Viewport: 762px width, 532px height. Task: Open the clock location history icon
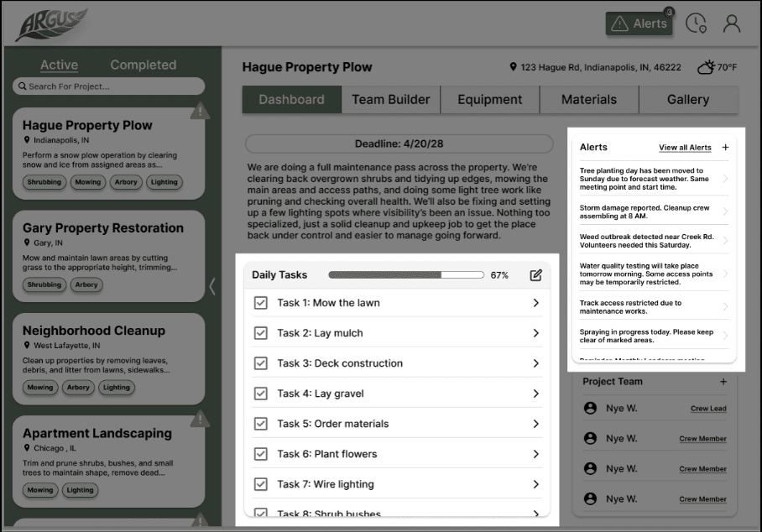(x=696, y=23)
